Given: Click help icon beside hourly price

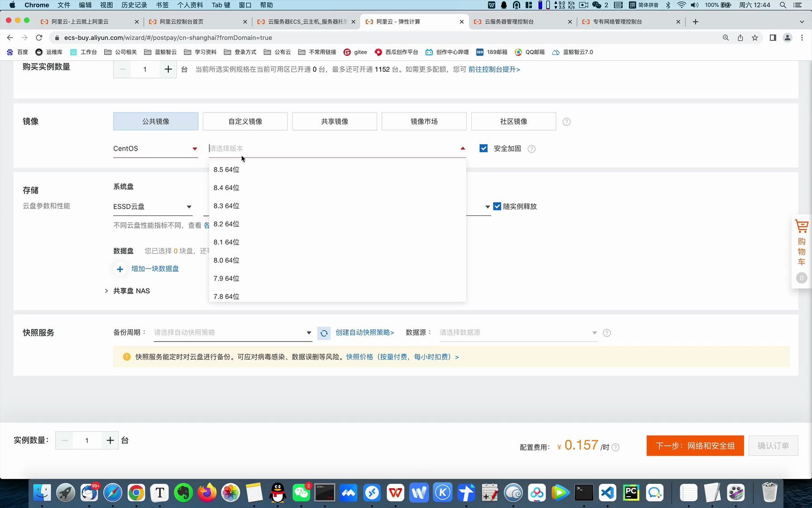Looking at the screenshot, I should 615,448.
